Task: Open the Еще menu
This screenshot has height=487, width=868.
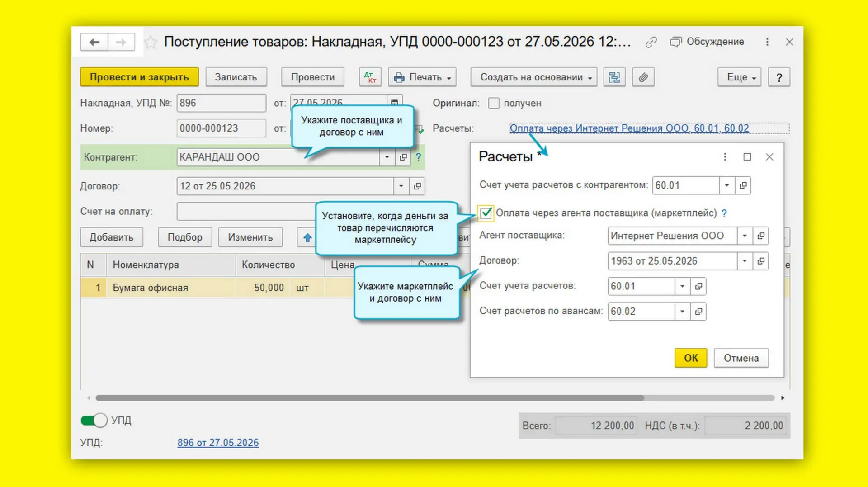Action: coord(740,77)
